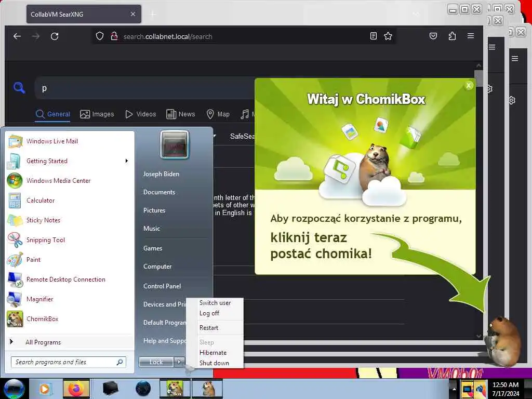Close the Witaj w ChomikBox popup
The image size is (532, 399).
click(469, 86)
